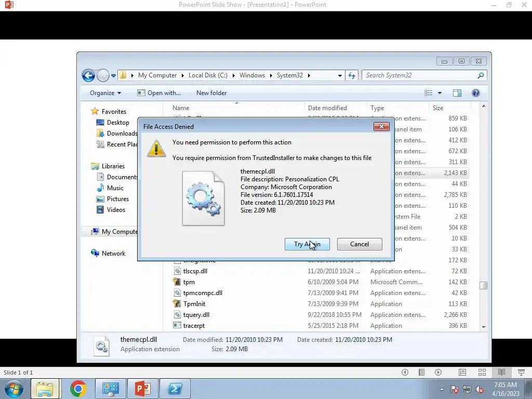Image resolution: width=532 pixels, height=399 pixels.
Task: Open File Explorer from the taskbar
Action: point(45,389)
